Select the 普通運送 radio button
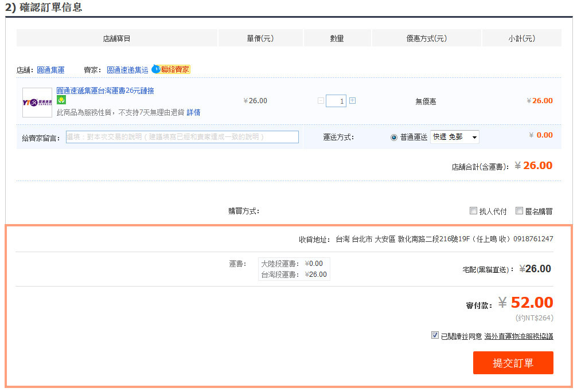The width and height of the screenshot is (581, 392). coord(393,138)
